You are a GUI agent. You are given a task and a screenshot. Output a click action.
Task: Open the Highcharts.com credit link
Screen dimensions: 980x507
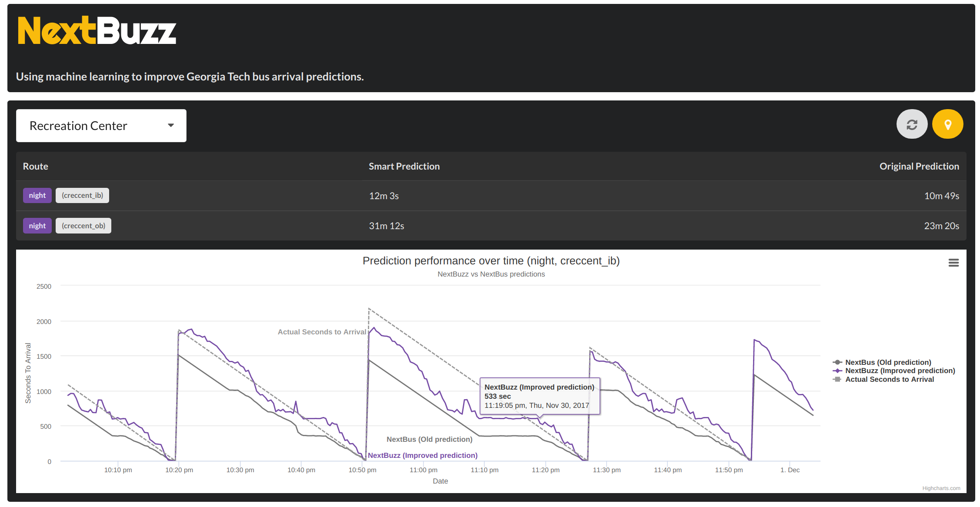[x=941, y=488]
